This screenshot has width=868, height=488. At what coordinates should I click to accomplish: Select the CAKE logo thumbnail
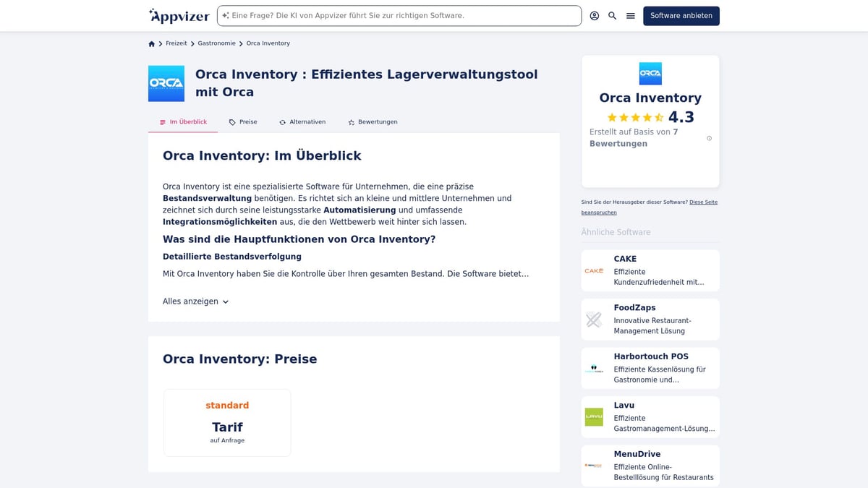click(x=594, y=270)
